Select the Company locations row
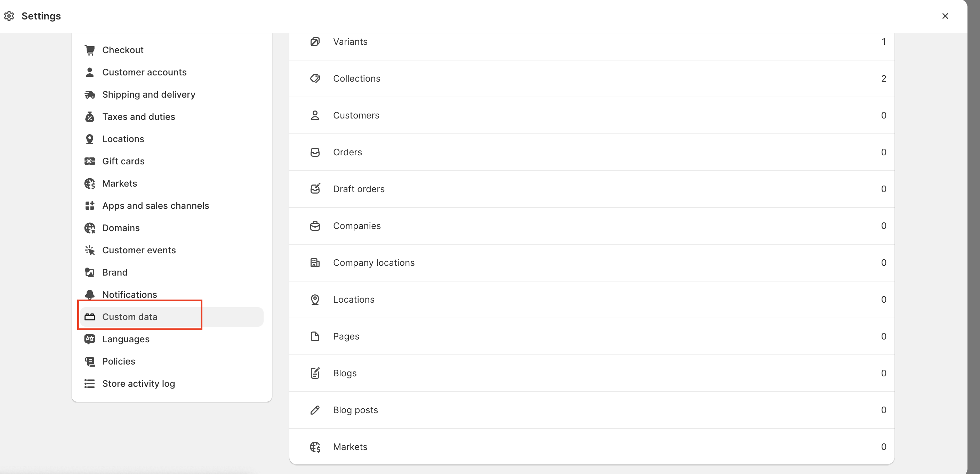980x474 pixels. coord(591,263)
